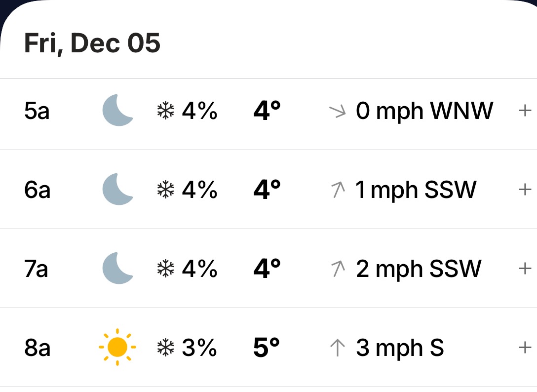This screenshot has width=537, height=392.
Task: Click the 4% snow chance at 6a
Action: coord(199,190)
